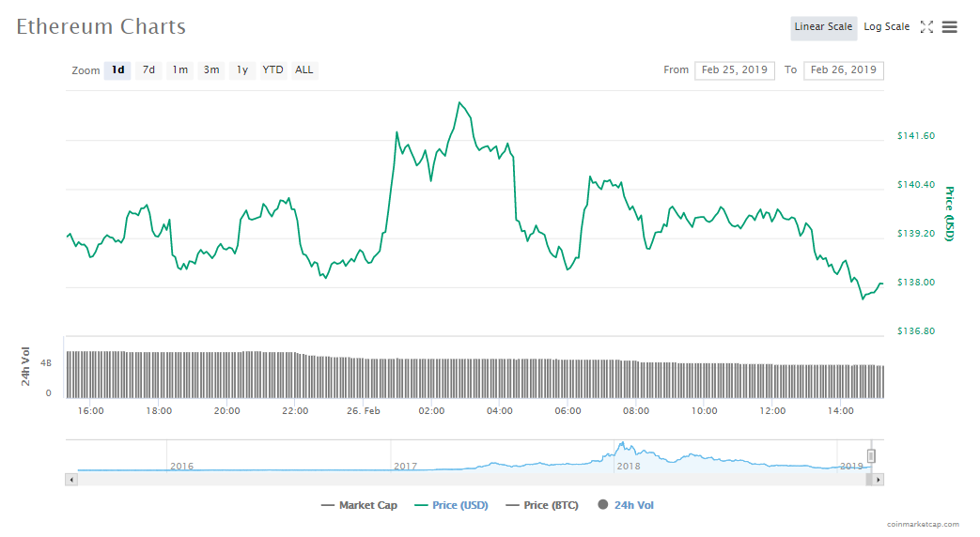Grab the navigator right range handle
Viewport: 980px width, 537px height.
point(871,456)
